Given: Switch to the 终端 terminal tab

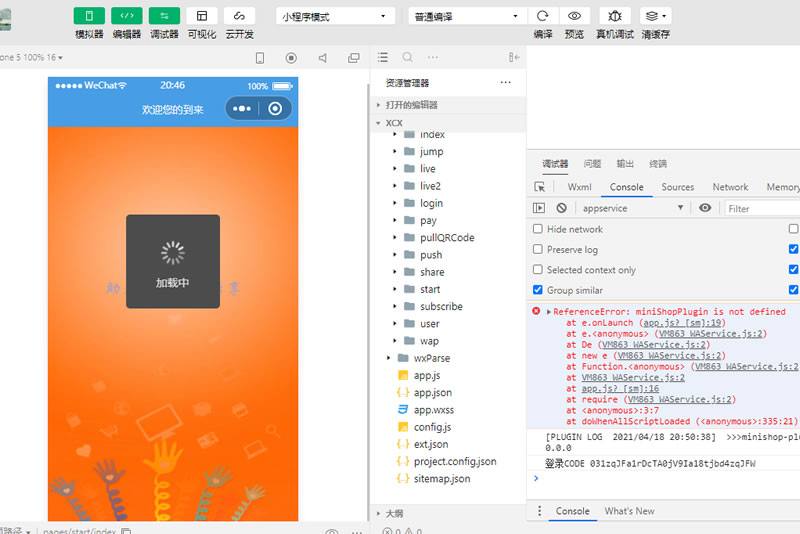Looking at the screenshot, I should coord(658,164).
